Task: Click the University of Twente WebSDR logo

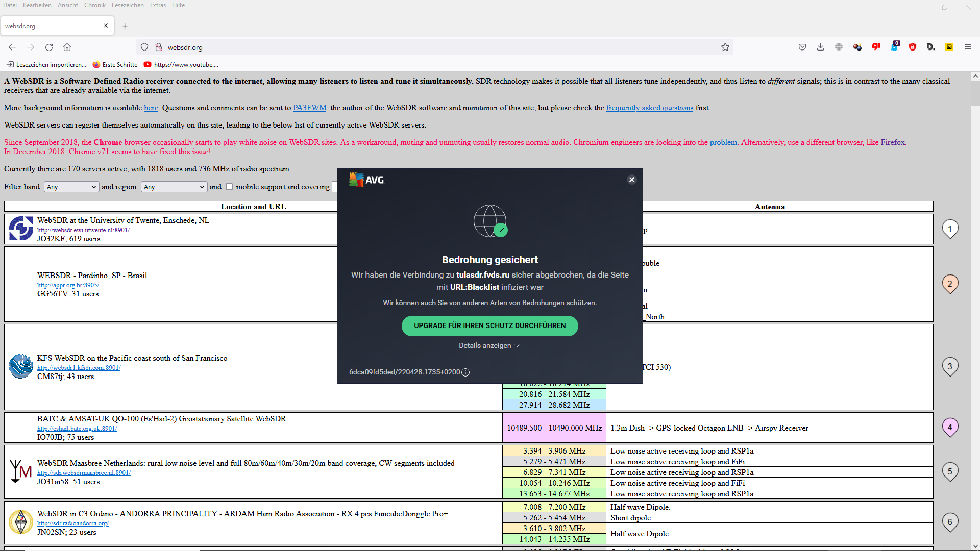Action: [21, 229]
